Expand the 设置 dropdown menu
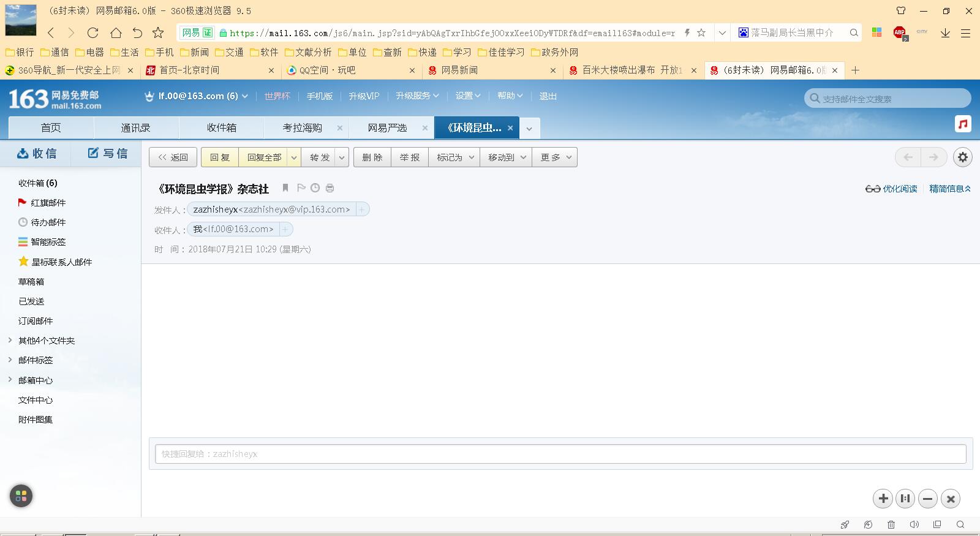Viewport: 980px width, 536px height. (468, 96)
